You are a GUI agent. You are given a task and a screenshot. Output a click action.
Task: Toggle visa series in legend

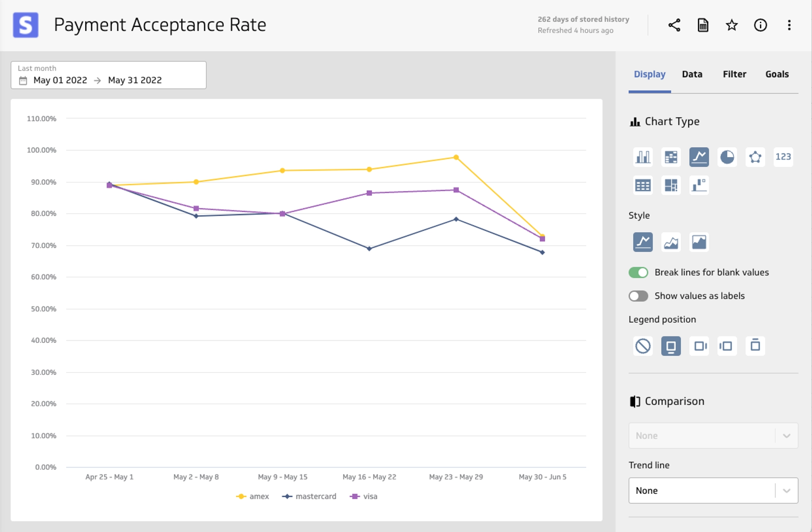[x=364, y=496]
